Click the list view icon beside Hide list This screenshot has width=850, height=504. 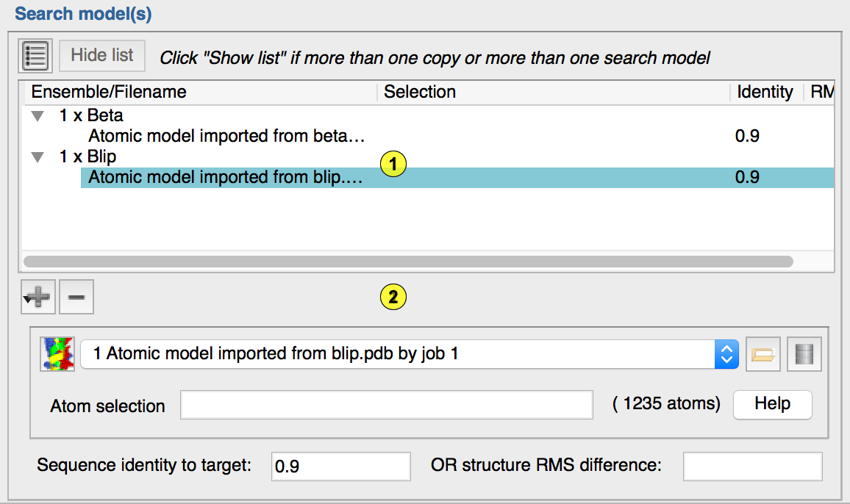[35, 56]
